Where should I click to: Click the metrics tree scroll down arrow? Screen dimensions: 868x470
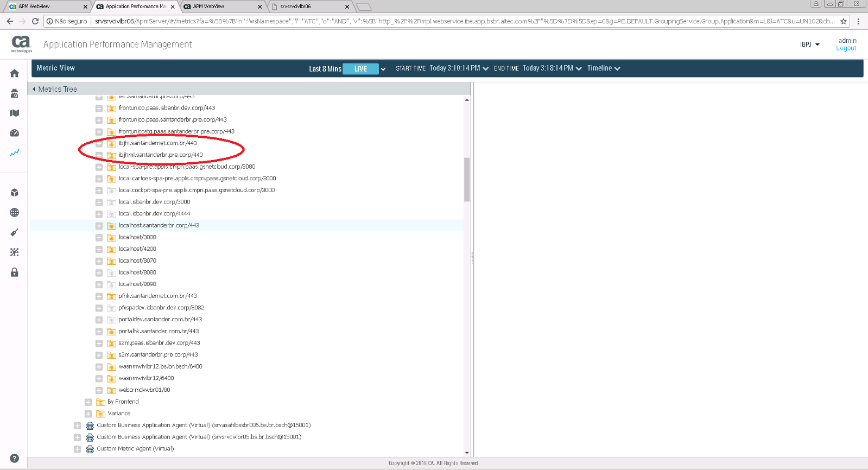tap(467, 453)
